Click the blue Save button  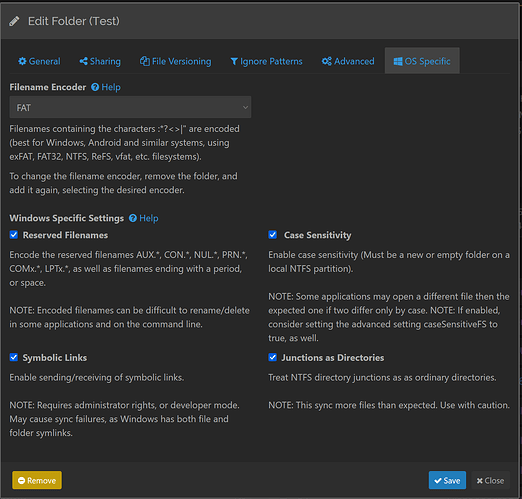tap(447, 480)
